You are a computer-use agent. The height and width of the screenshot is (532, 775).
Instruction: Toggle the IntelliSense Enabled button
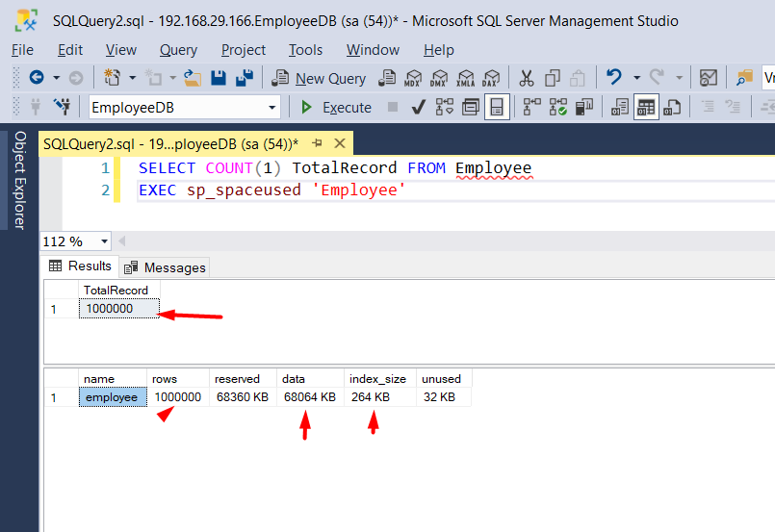[x=497, y=107]
